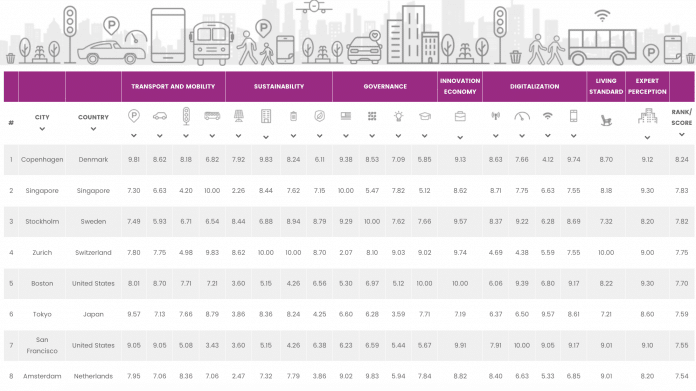Click the COUNTRY column label
Viewport: 696px width, 391px height.
pos(93,117)
